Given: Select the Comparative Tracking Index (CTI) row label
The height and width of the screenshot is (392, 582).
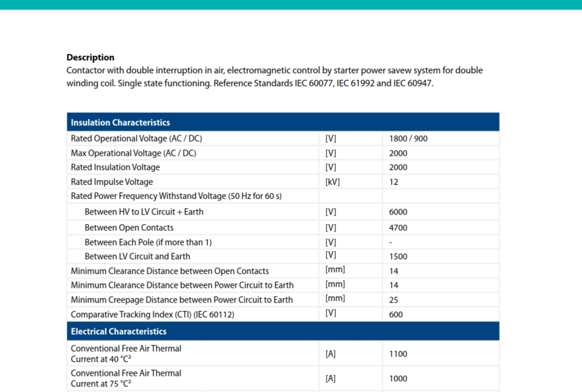Looking at the screenshot, I should [152, 314].
